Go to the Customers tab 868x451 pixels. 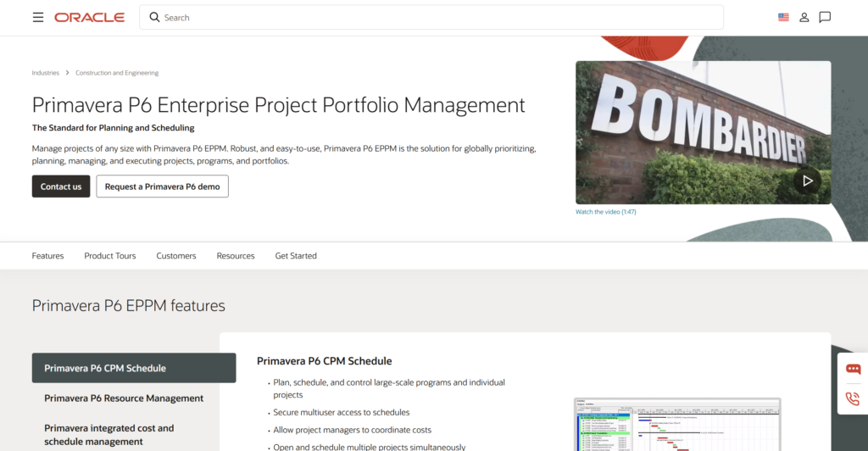175,256
